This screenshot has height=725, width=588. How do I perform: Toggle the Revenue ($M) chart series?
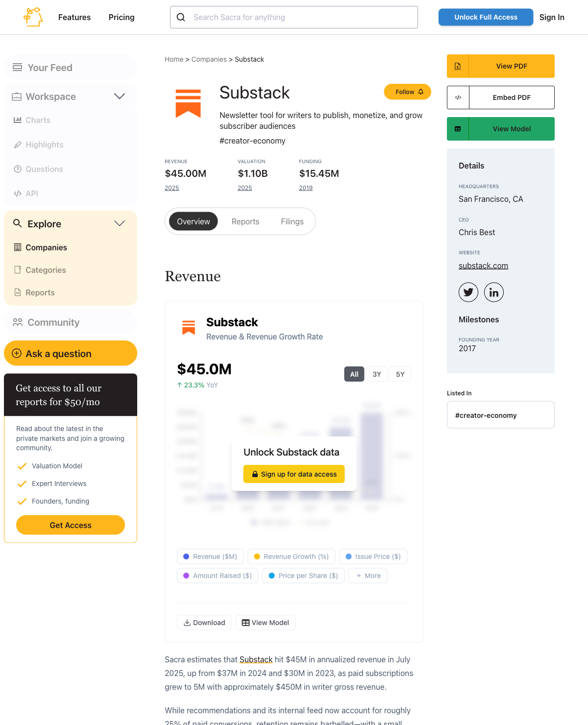(210, 556)
